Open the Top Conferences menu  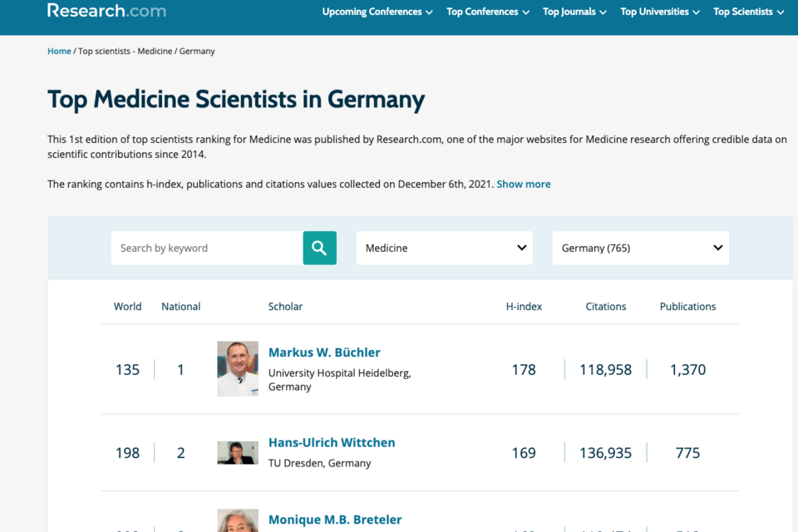(488, 12)
